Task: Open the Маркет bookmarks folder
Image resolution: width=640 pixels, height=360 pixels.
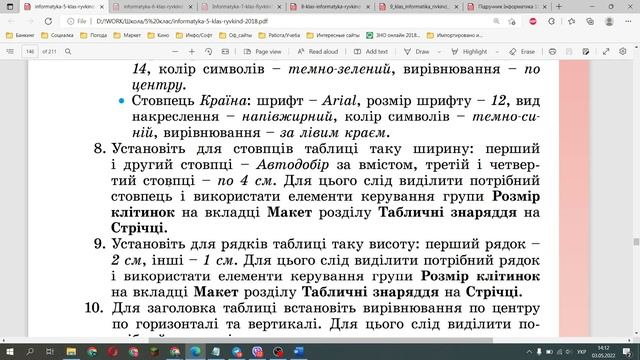Action: [x=128, y=36]
